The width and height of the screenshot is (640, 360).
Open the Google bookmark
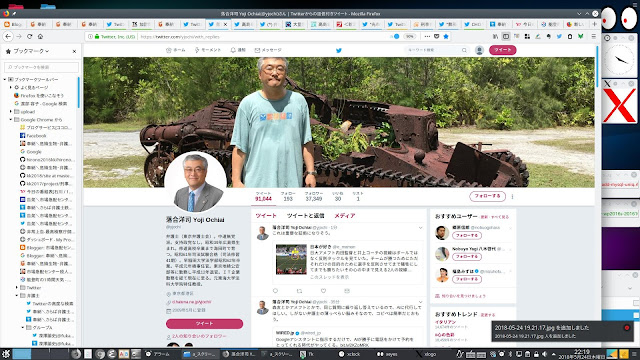31,151
